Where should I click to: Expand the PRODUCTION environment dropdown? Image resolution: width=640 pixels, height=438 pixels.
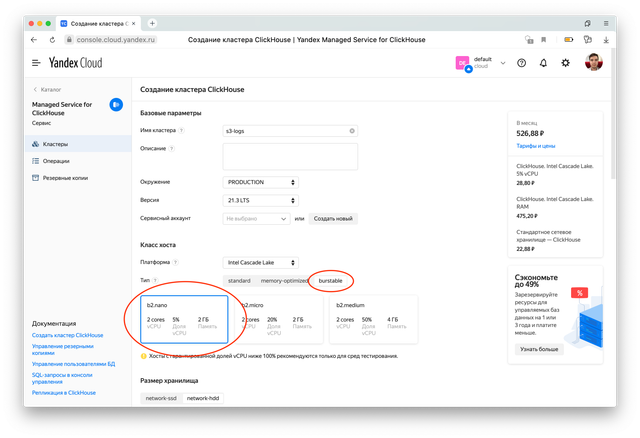point(260,182)
